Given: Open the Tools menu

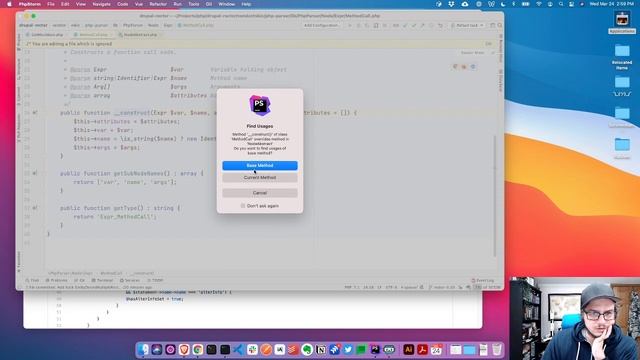Looking at the screenshot, I should [x=193, y=4].
